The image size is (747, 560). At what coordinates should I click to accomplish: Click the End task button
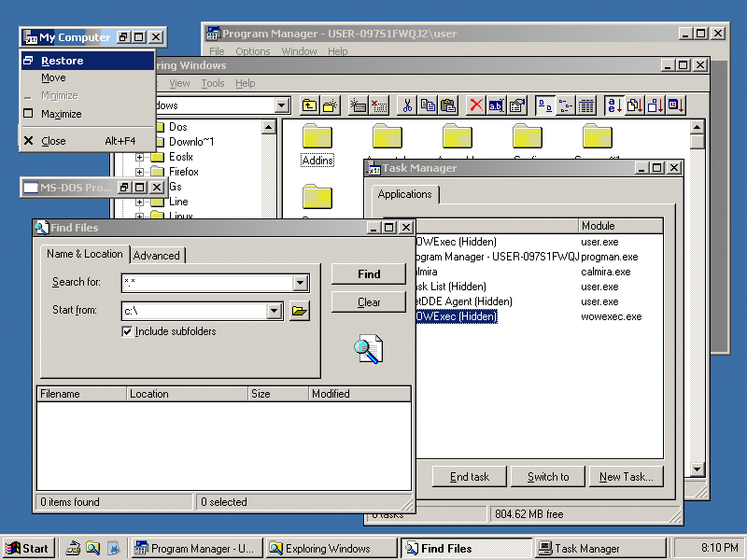point(469,477)
